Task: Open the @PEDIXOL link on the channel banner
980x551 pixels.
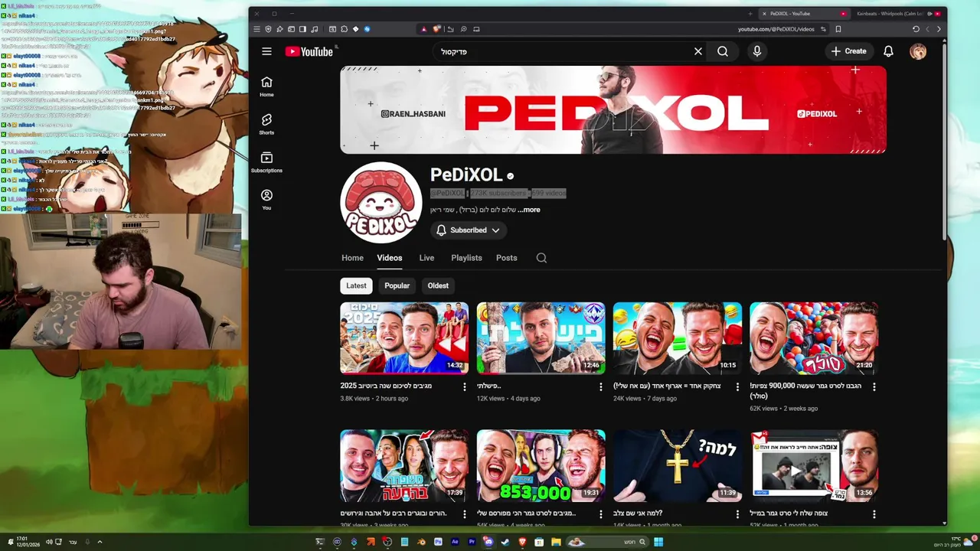Action: [x=817, y=113]
